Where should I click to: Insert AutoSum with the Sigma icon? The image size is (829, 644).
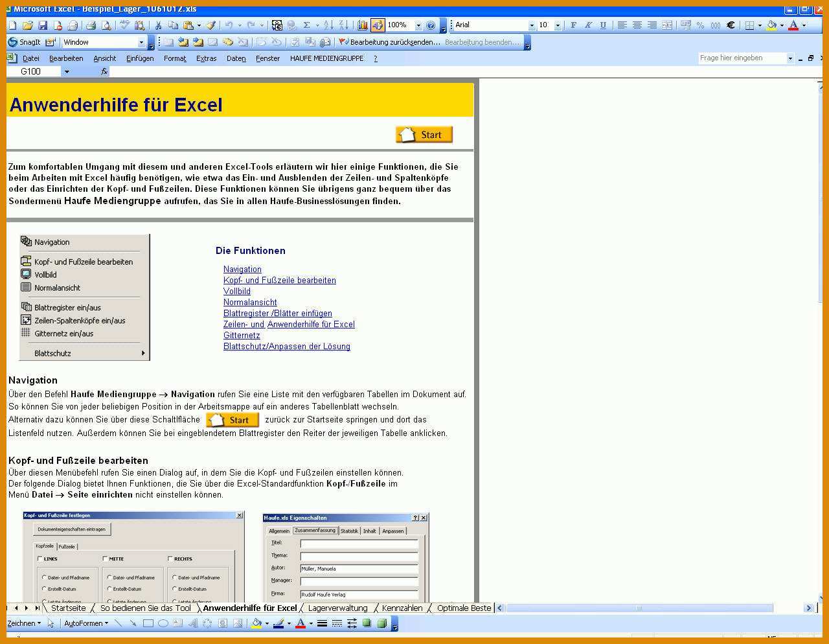[x=307, y=25]
